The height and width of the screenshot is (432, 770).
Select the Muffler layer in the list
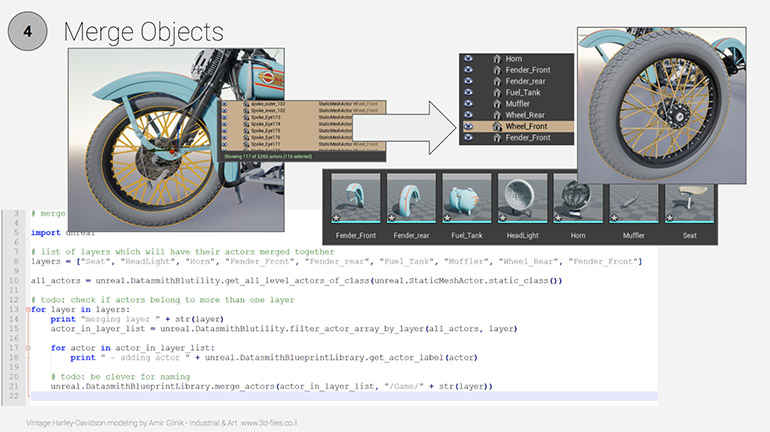(x=520, y=103)
